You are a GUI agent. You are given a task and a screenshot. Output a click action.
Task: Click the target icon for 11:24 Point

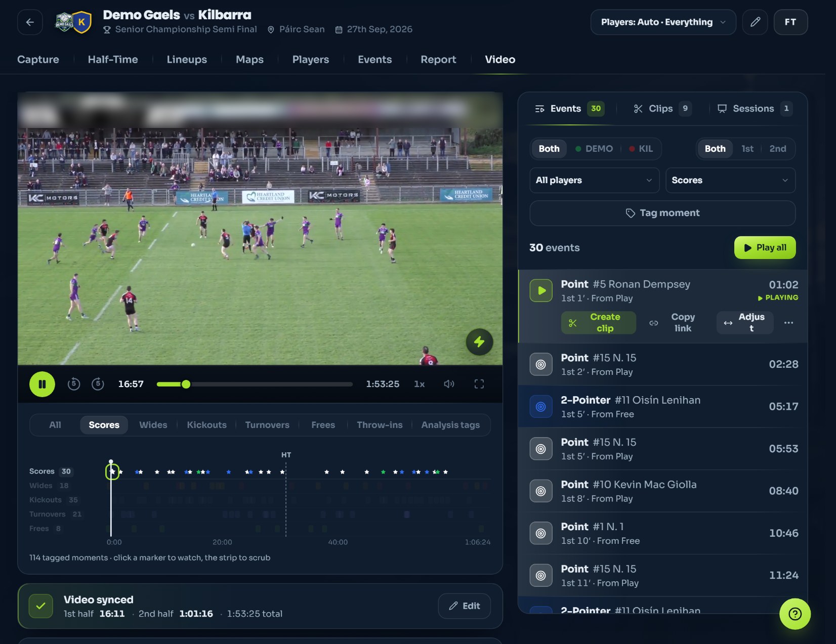tap(541, 576)
